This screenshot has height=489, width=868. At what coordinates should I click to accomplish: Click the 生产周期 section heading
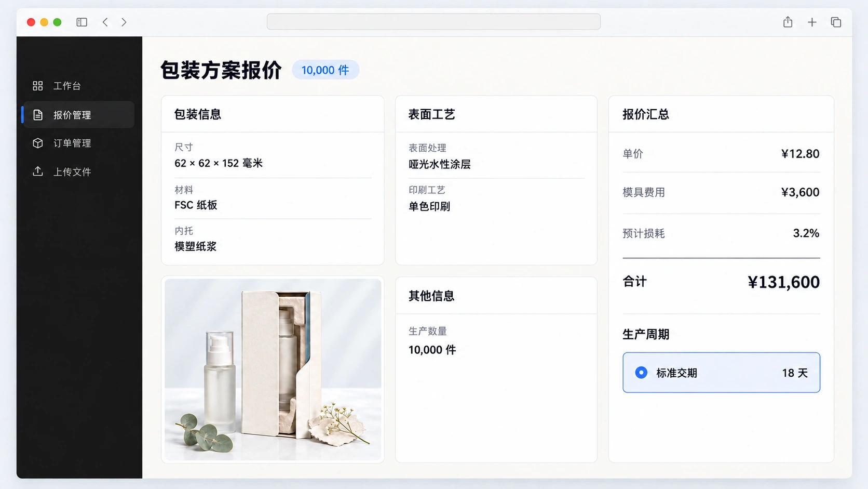[646, 335]
